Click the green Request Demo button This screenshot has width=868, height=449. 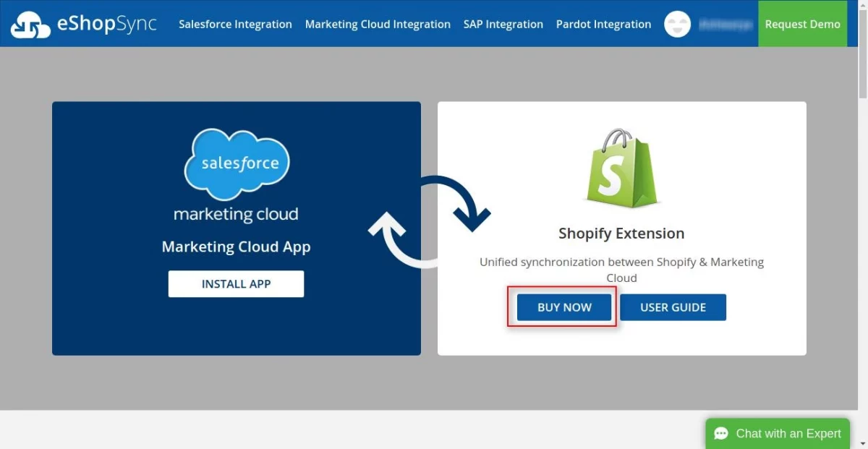(802, 24)
